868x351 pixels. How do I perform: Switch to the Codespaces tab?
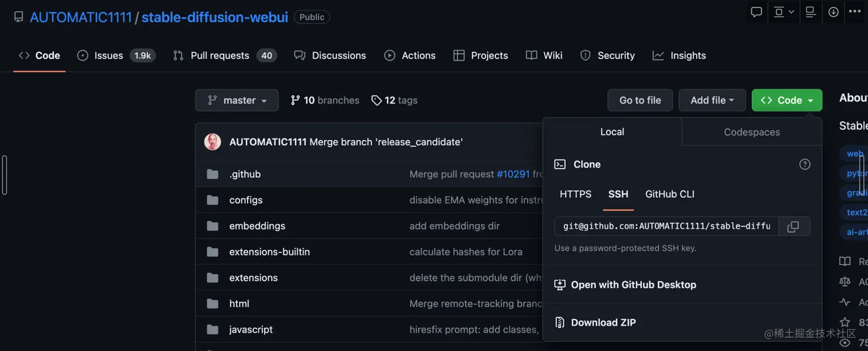pos(751,132)
